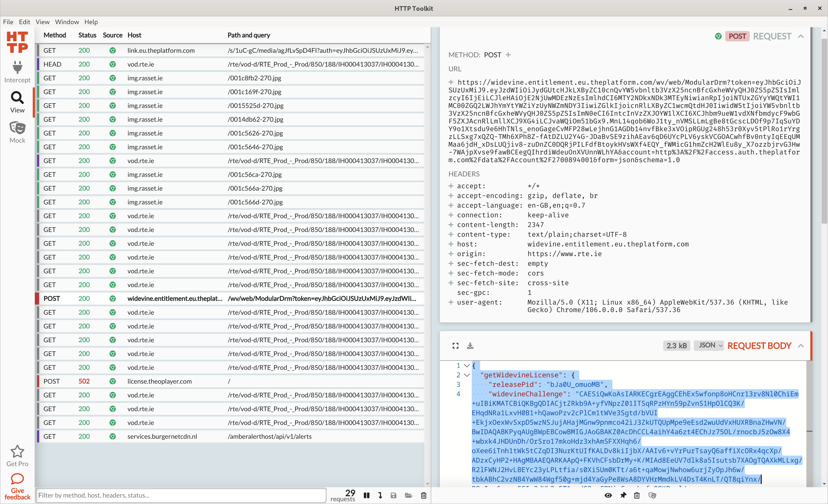Open the Mock rules page
Image resolution: width=828 pixels, height=504 pixels.
point(17,132)
